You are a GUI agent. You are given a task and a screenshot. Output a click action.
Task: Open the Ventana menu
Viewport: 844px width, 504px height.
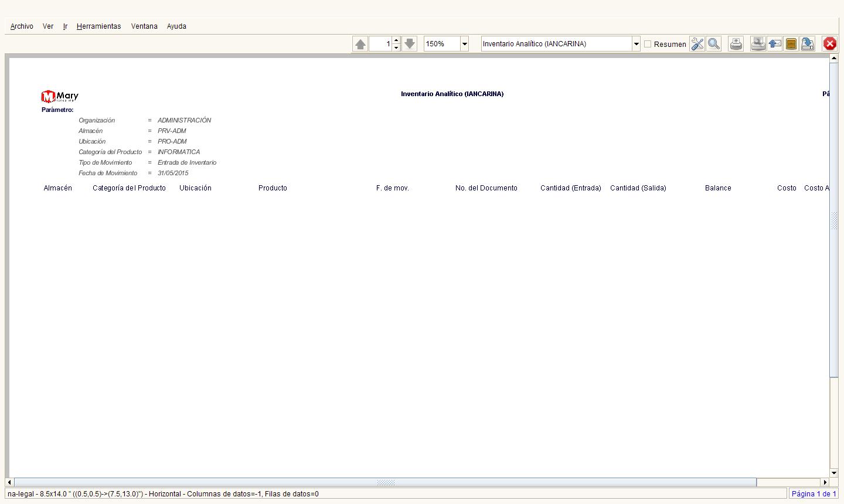[144, 26]
